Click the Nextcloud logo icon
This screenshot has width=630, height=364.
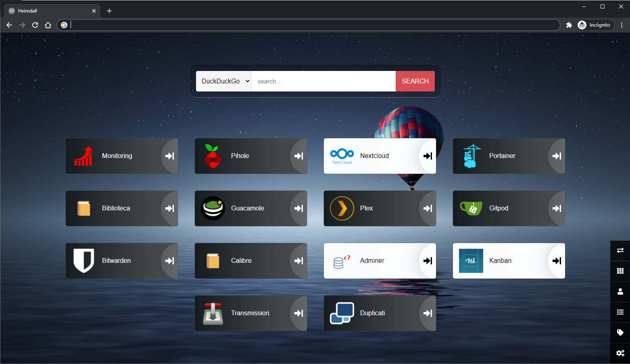342,156
